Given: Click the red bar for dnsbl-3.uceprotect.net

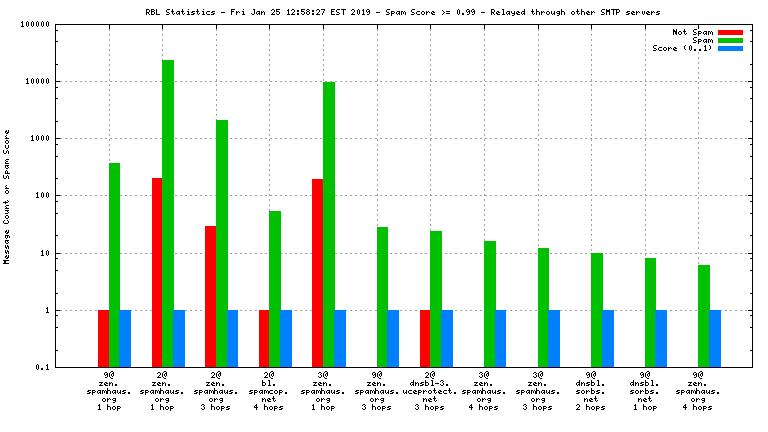Looking at the screenshot, I should [x=425, y=338].
